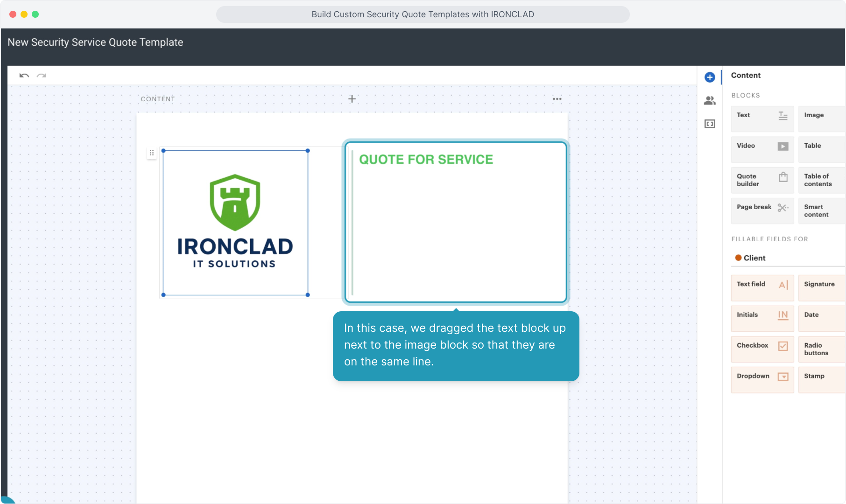Grab the image block drag handle
The image size is (846, 504).
[x=152, y=153]
